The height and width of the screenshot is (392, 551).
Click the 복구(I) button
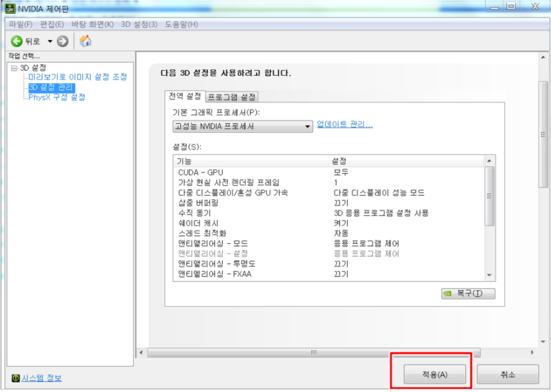tap(468, 293)
